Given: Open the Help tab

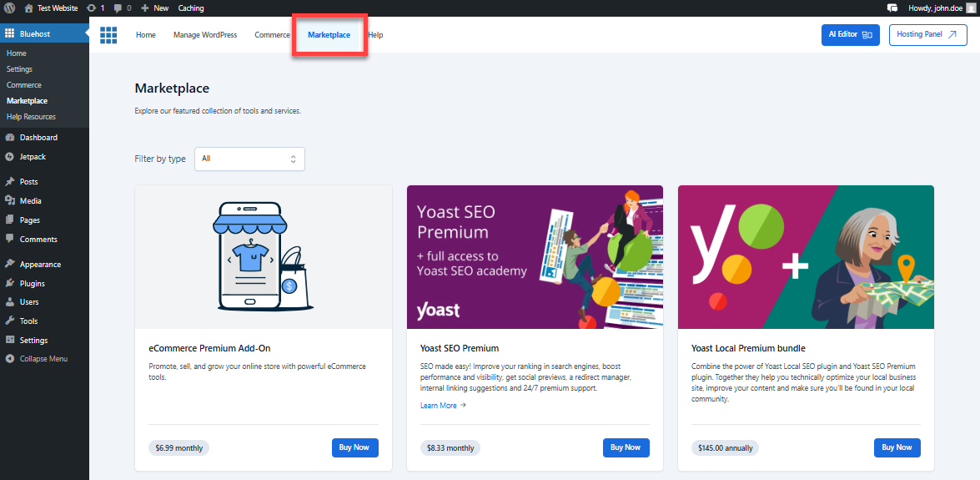Looking at the screenshot, I should tap(375, 35).
